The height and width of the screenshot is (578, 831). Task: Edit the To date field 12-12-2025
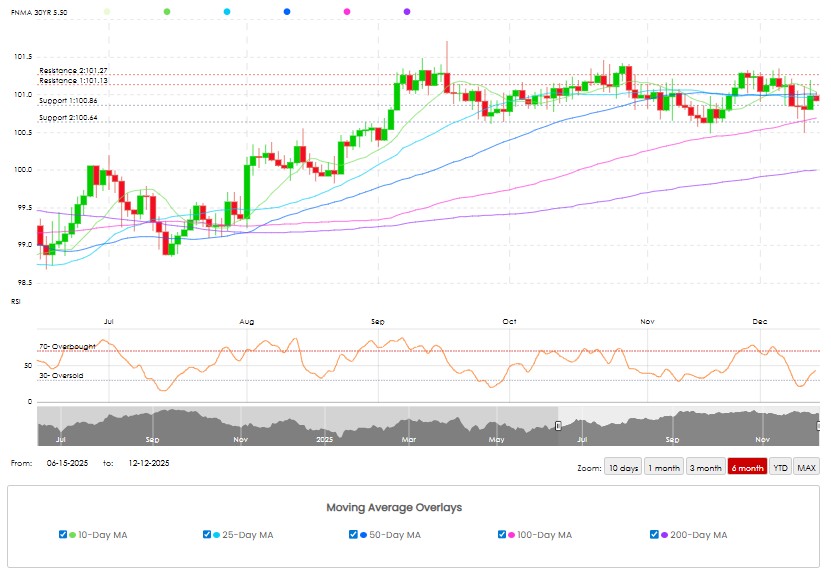click(x=148, y=463)
